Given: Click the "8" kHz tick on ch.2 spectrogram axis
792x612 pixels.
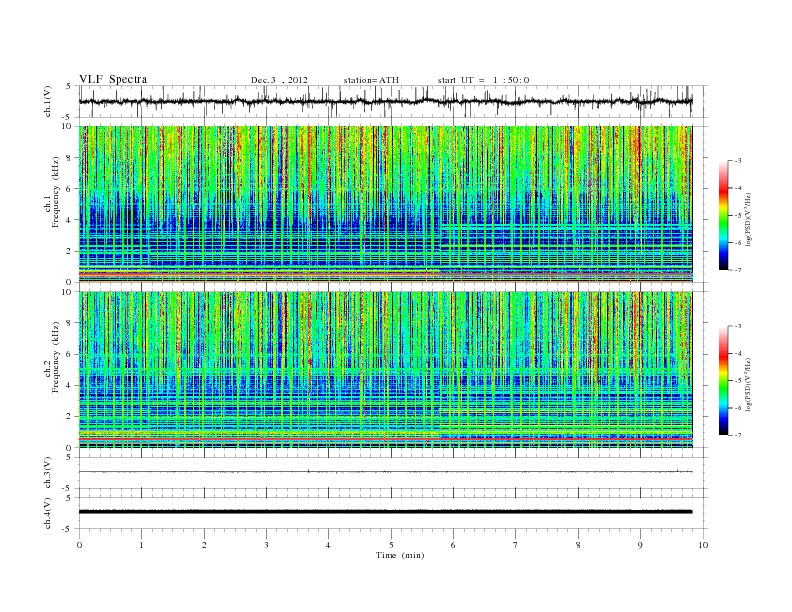Looking at the screenshot, I should (x=69, y=323).
